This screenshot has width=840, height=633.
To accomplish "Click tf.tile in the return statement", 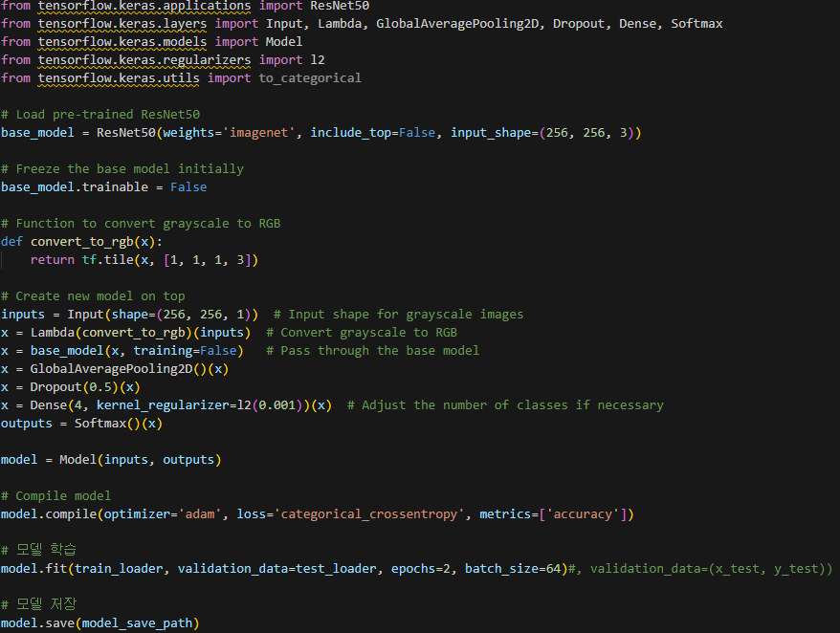I will tap(108, 260).
